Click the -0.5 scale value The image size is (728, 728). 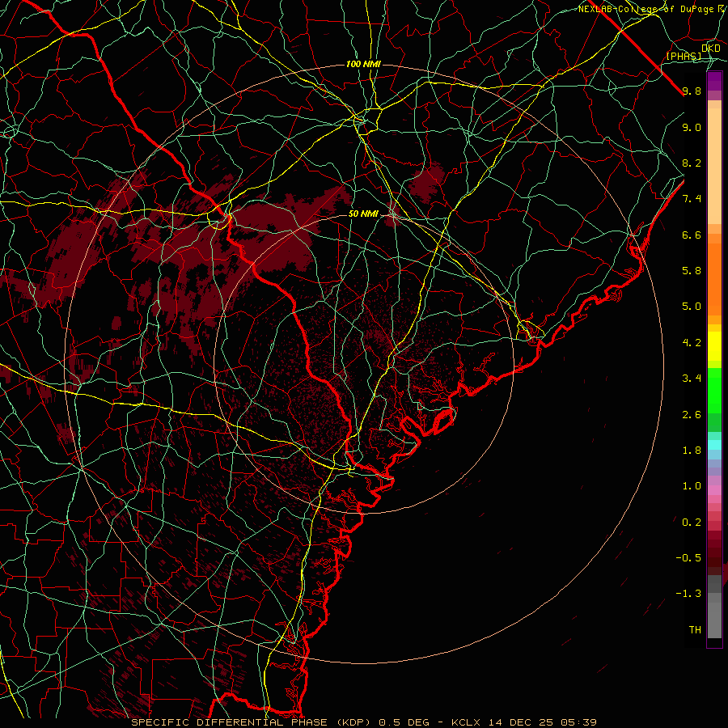click(688, 558)
